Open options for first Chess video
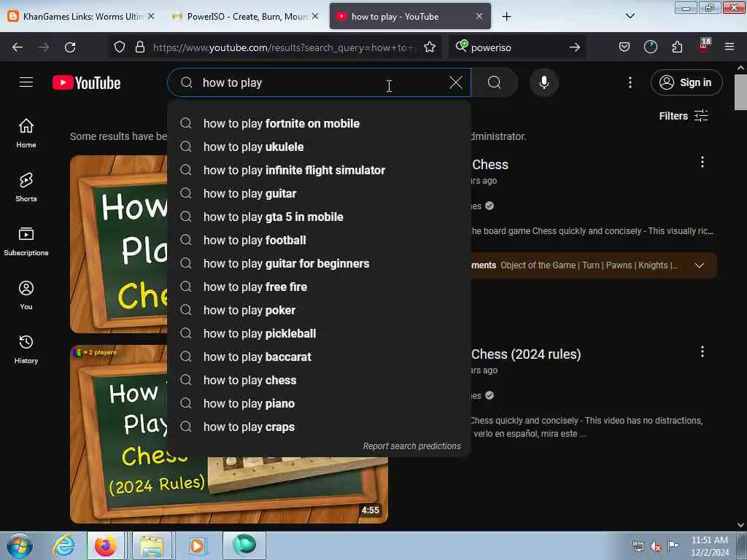Screen dimensions: 747x560 pos(702,162)
